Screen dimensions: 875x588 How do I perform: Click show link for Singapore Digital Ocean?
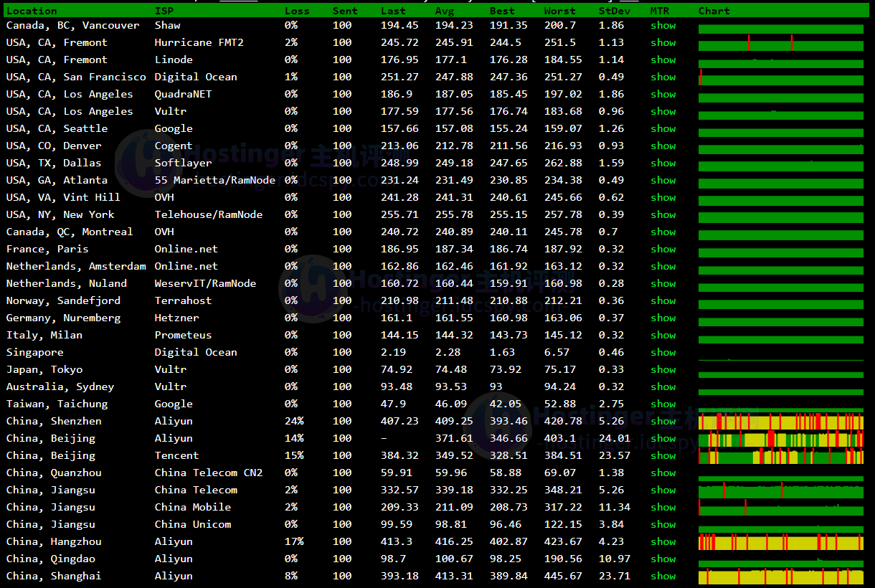pos(663,352)
